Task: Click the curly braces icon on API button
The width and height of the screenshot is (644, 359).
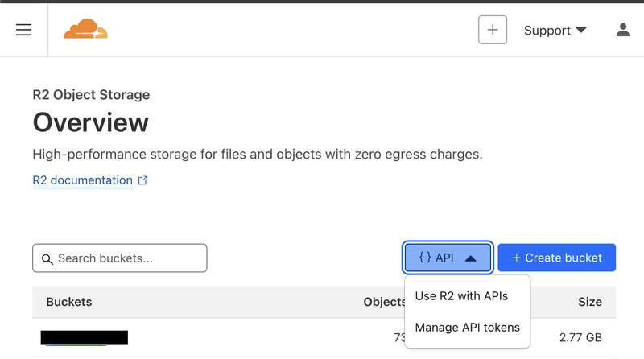Action: click(425, 258)
